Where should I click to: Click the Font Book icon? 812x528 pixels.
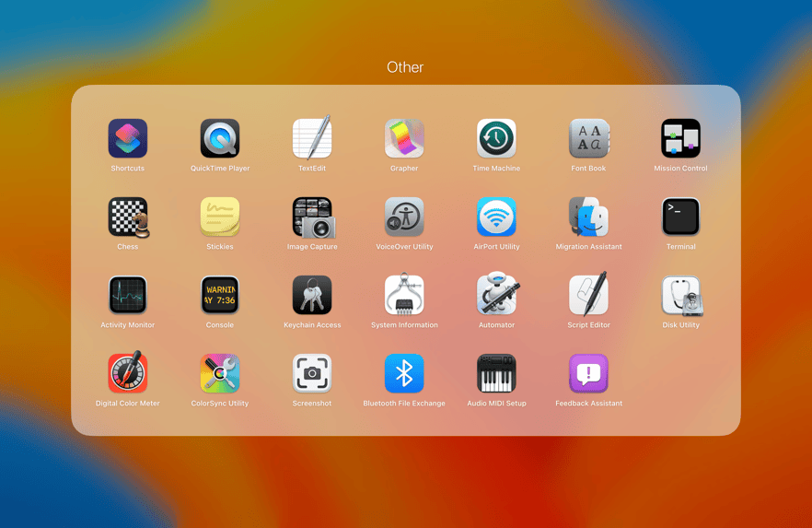pyautogui.click(x=588, y=138)
